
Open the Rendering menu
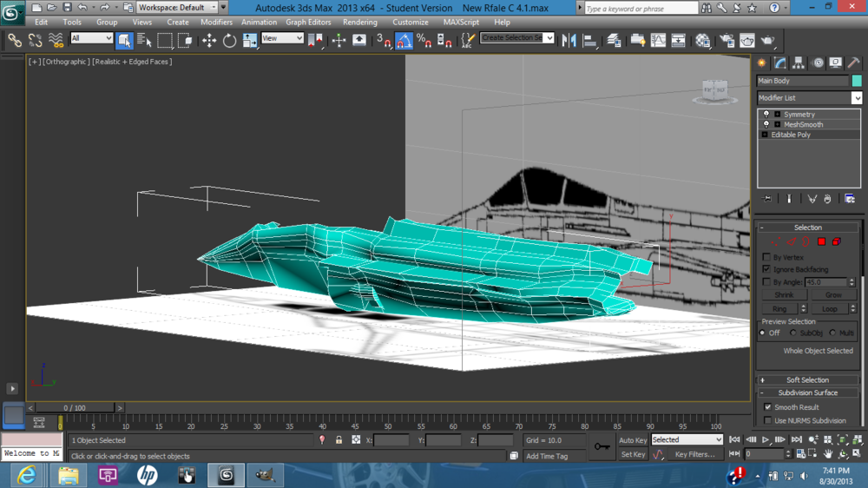point(359,23)
